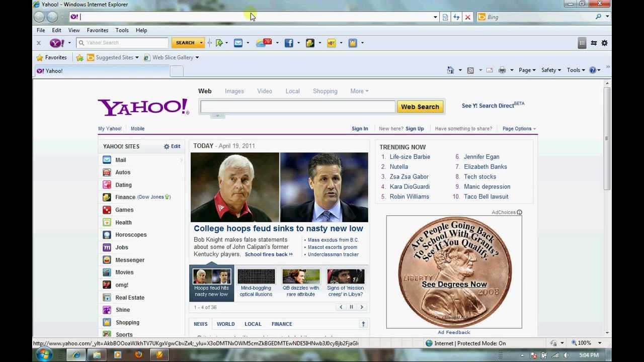Click the Add to Favorites star icon
Viewport: 644px width, 362px height.
tap(79, 57)
